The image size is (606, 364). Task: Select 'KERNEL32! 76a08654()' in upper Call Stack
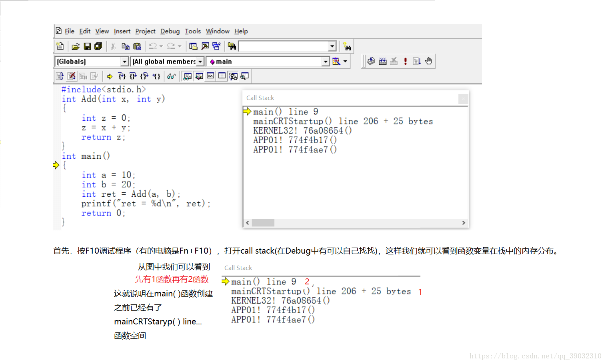point(302,131)
